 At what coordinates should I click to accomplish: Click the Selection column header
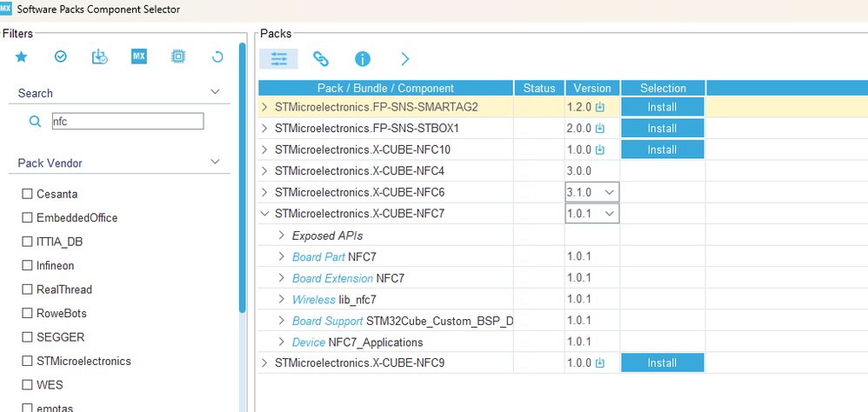(x=664, y=88)
